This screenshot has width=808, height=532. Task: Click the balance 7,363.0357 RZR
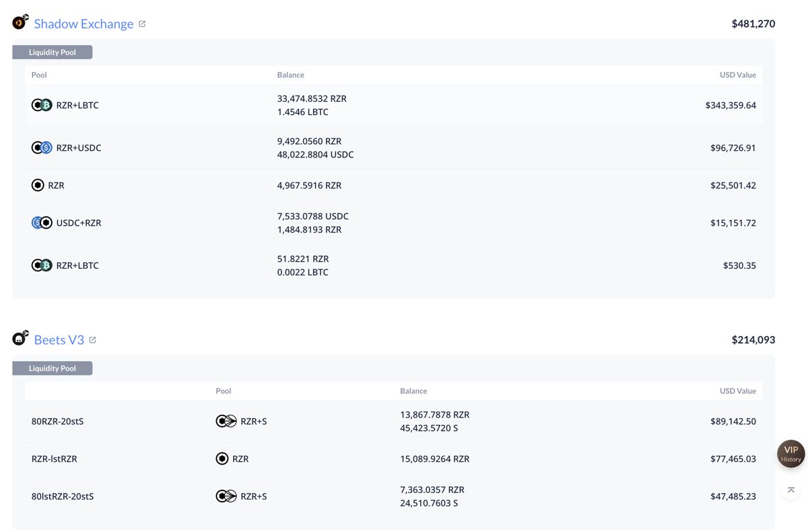[432, 490]
